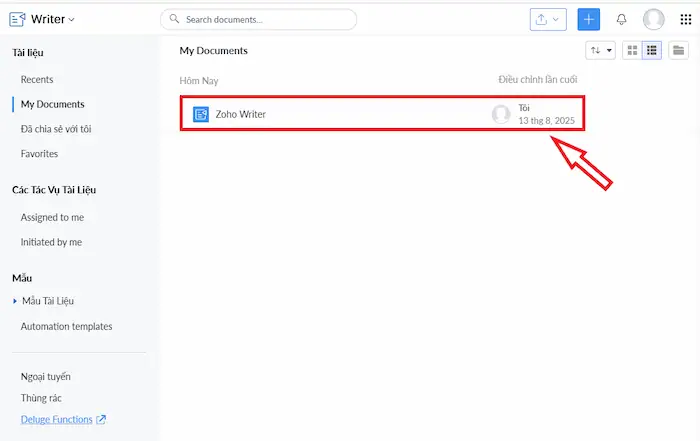Open the sort order dropdown
The image size is (700, 441).
(x=600, y=50)
